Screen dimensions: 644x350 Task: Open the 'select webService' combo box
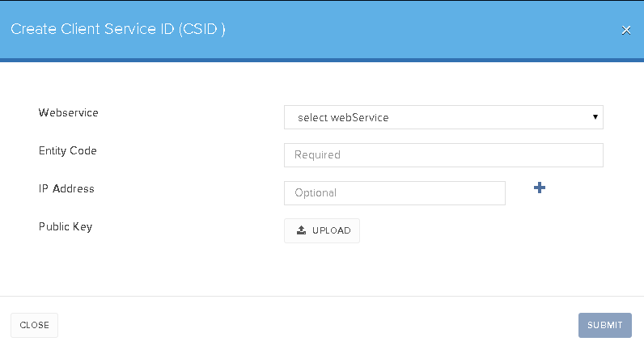[x=443, y=117]
